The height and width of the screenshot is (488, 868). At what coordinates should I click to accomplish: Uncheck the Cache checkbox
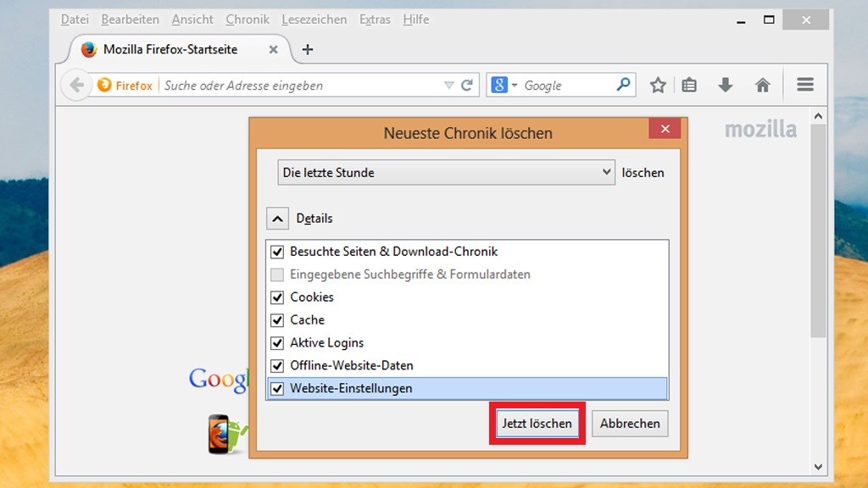277,320
